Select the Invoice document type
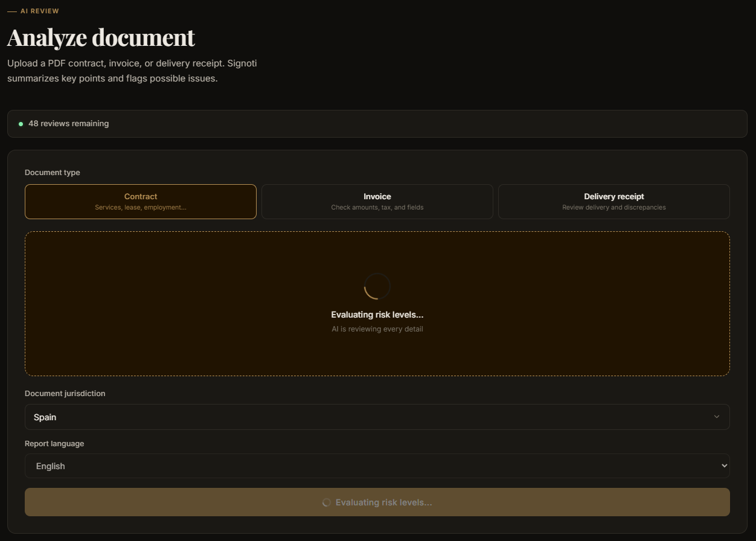756x541 pixels. point(377,202)
